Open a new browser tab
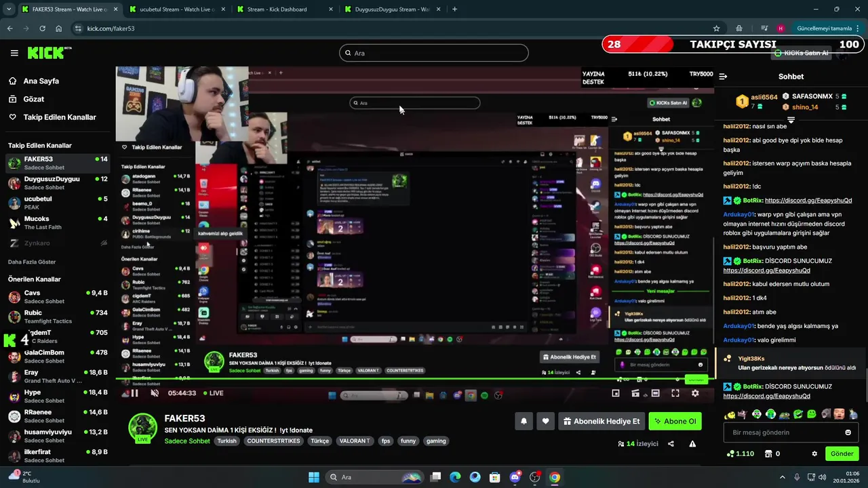The height and width of the screenshot is (488, 868). (x=454, y=9)
